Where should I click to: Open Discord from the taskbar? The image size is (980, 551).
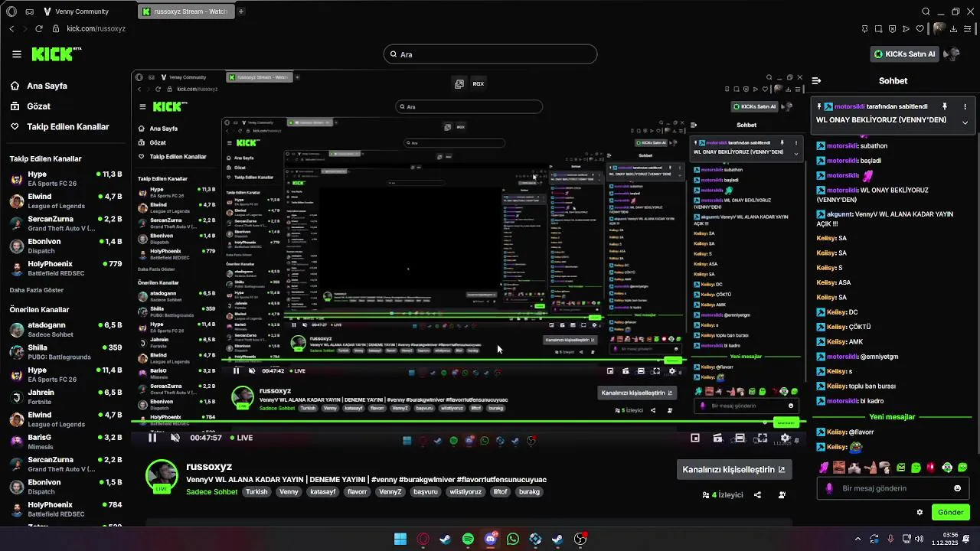point(491,539)
